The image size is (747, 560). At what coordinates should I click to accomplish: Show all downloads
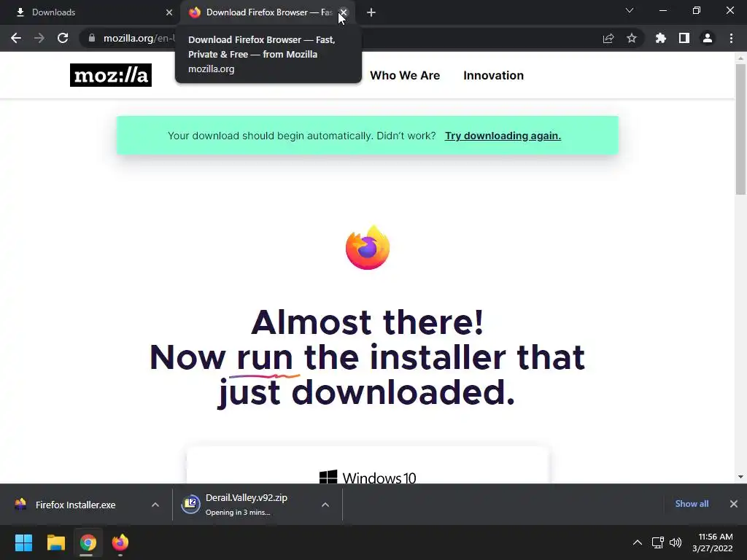(692, 504)
